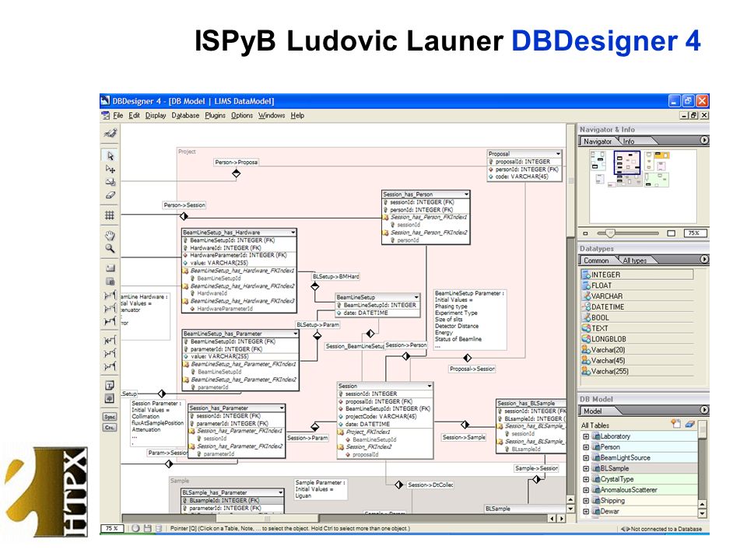Collapse the BeamLineSetup_has_Hardware table arrow

click(x=293, y=233)
